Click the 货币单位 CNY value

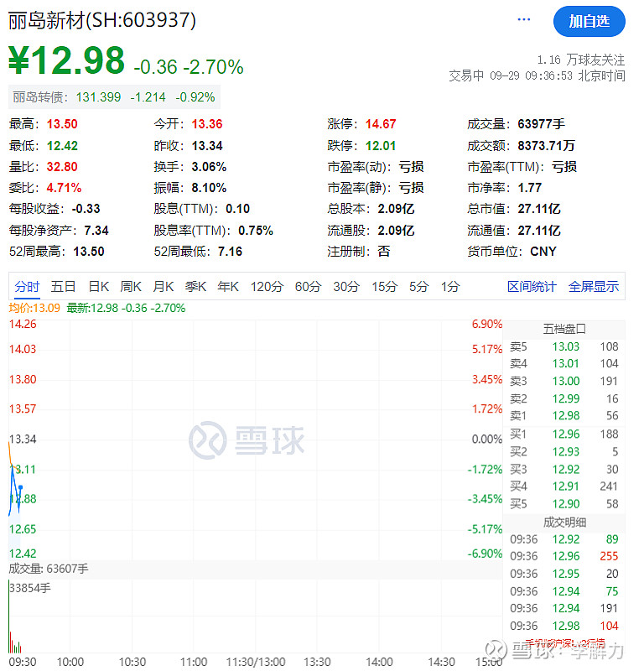tap(543, 252)
